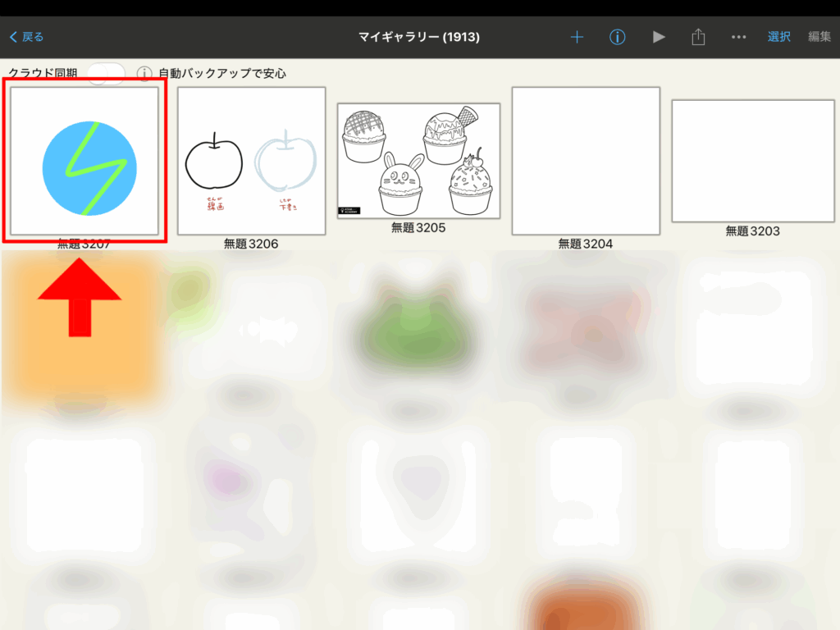Click the info icon beside 自動バックアップで安心
840x630 pixels.
pyautogui.click(x=144, y=74)
